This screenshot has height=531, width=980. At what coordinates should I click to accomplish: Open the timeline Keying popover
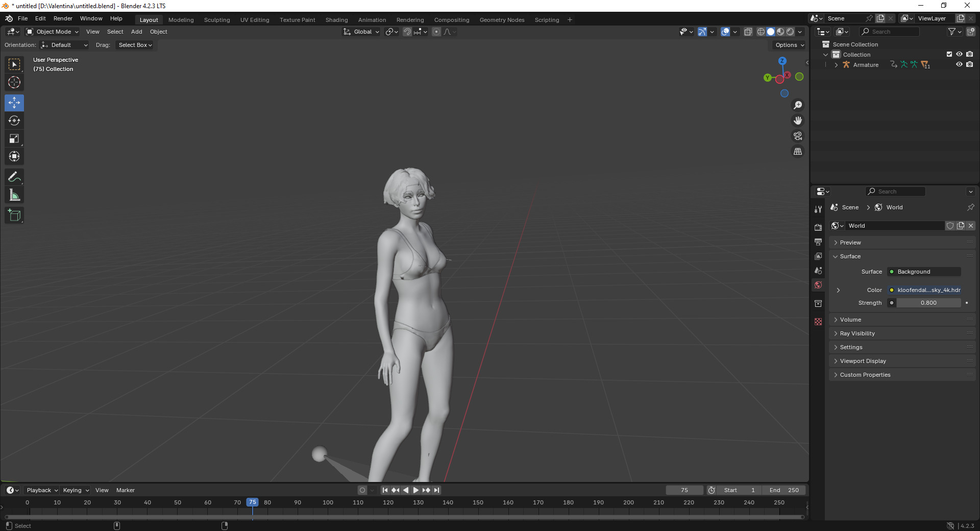76,490
